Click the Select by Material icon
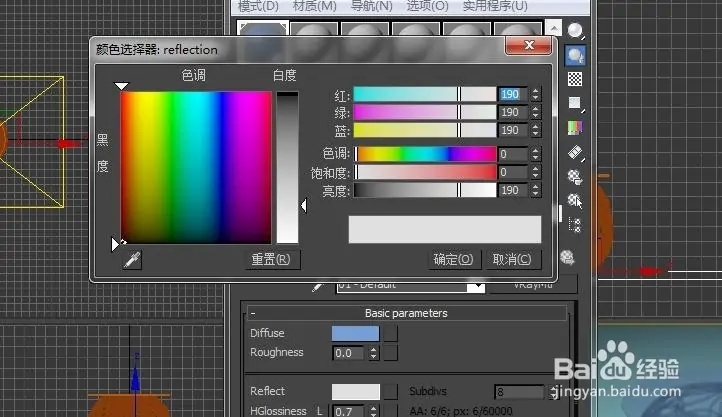The height and width of the screenshot is (417, 722). pyautogui.click(x=575, y=201)
